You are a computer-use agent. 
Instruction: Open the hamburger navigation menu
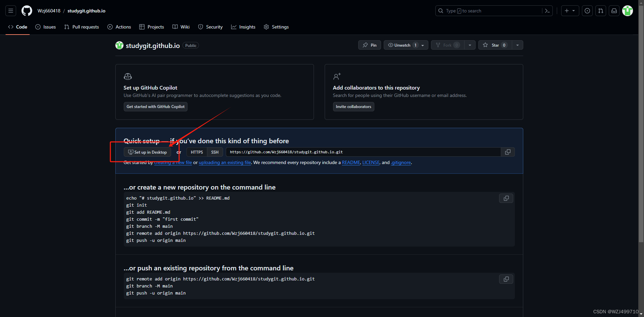[x=11, y=11]
